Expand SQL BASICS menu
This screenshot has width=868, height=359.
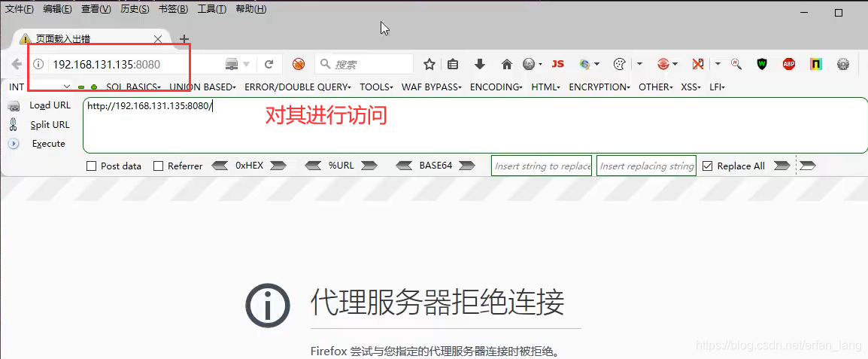click(x=133, y=87)
